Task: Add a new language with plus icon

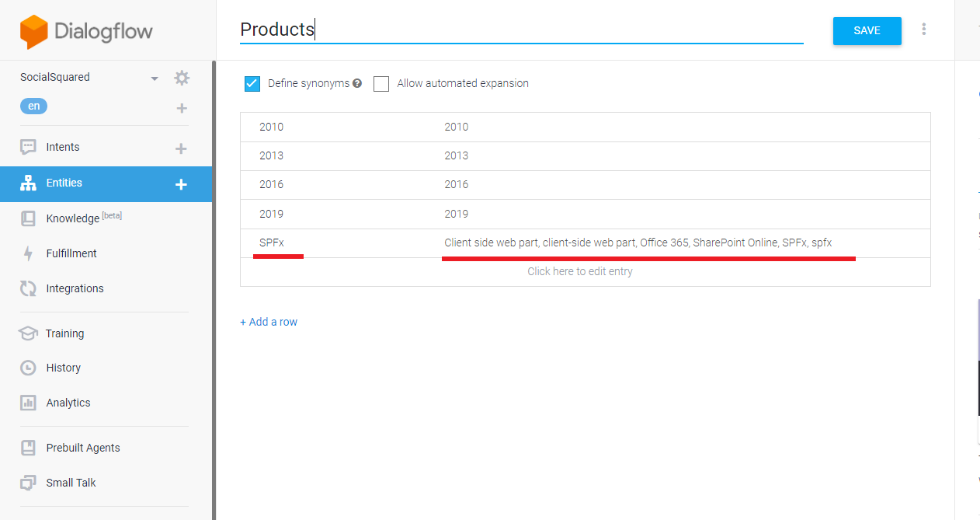Action: coord(182,108)
